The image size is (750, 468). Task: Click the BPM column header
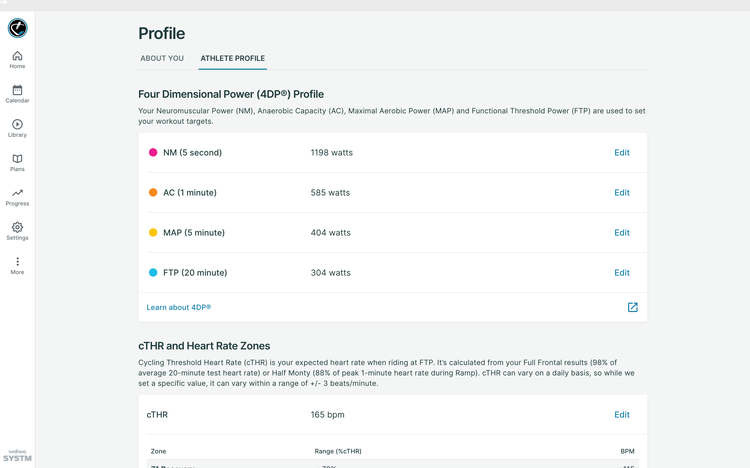tap(627, 451)
